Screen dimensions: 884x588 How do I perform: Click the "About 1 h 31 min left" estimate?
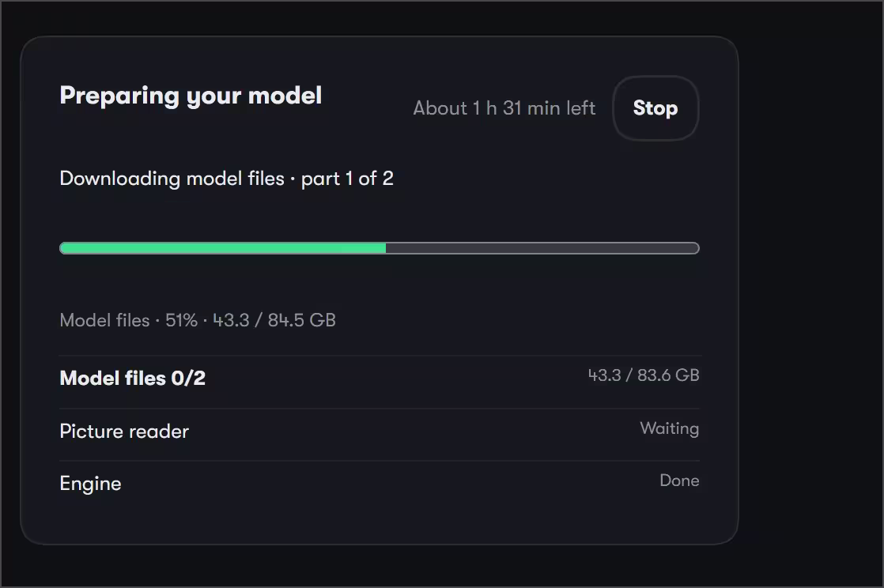504,107
